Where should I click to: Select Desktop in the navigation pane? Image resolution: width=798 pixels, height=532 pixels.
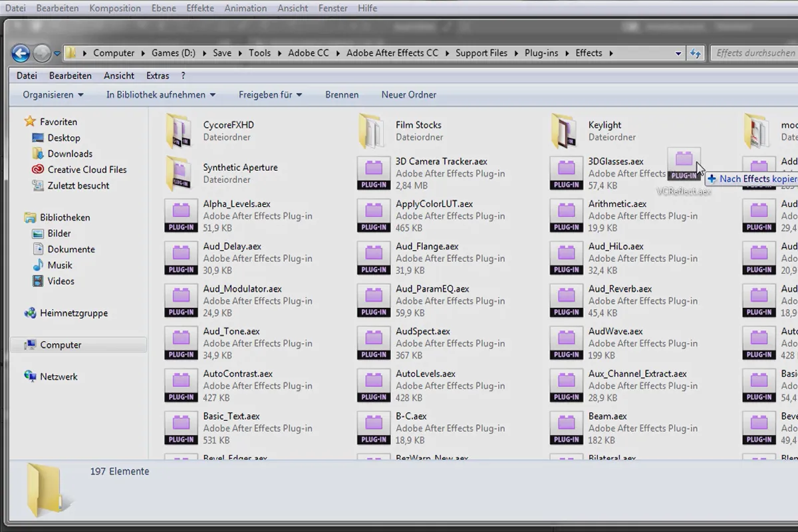56,138
